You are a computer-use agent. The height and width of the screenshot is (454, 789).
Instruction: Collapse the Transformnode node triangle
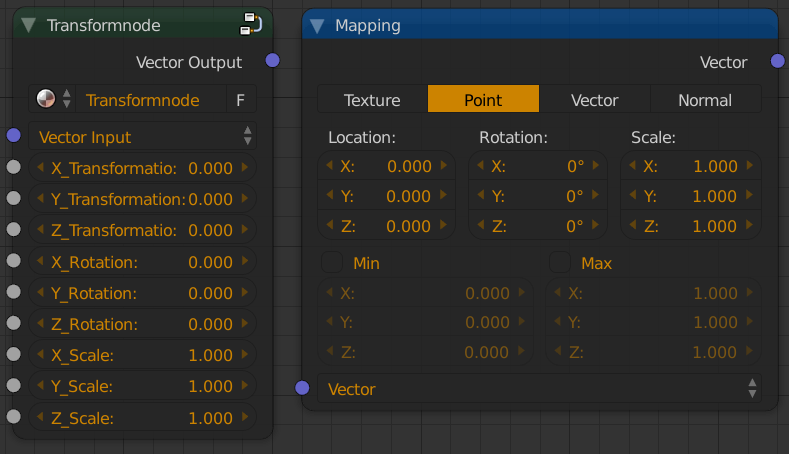[29, 25]
